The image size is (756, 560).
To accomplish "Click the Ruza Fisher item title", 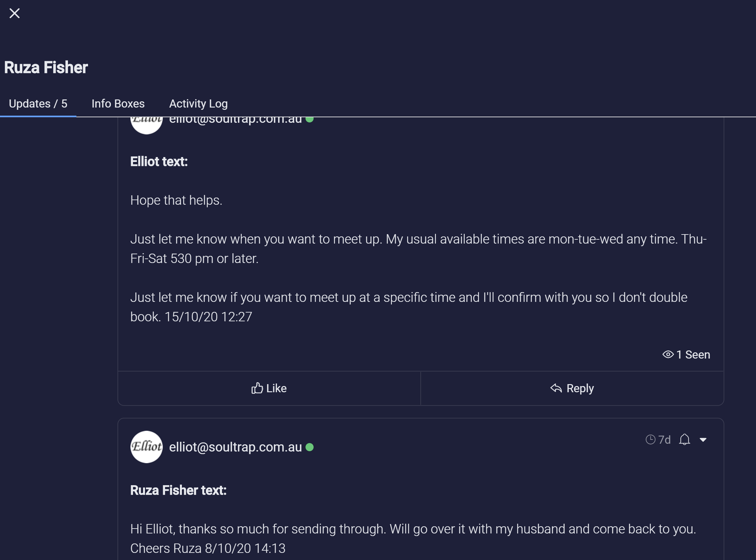I will pyautogui.click(x=46, y=67).
